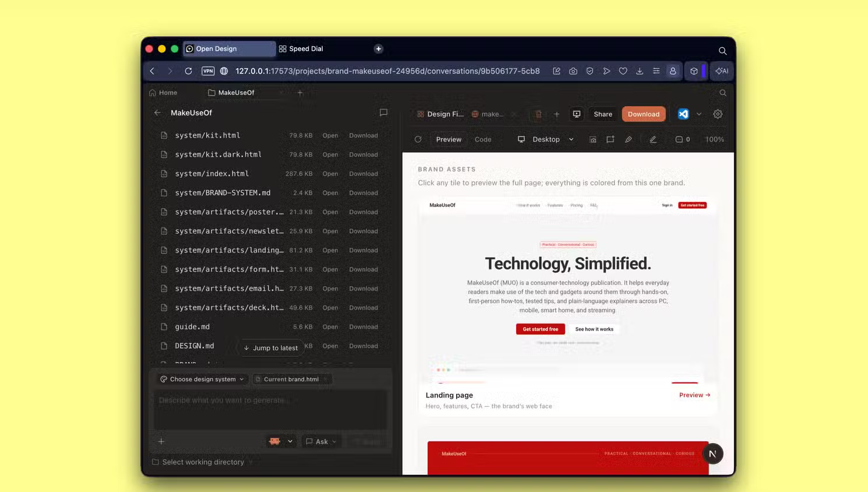Click the orange Download button
Screen dimensions: 868x492
click(x=644, y=114)
